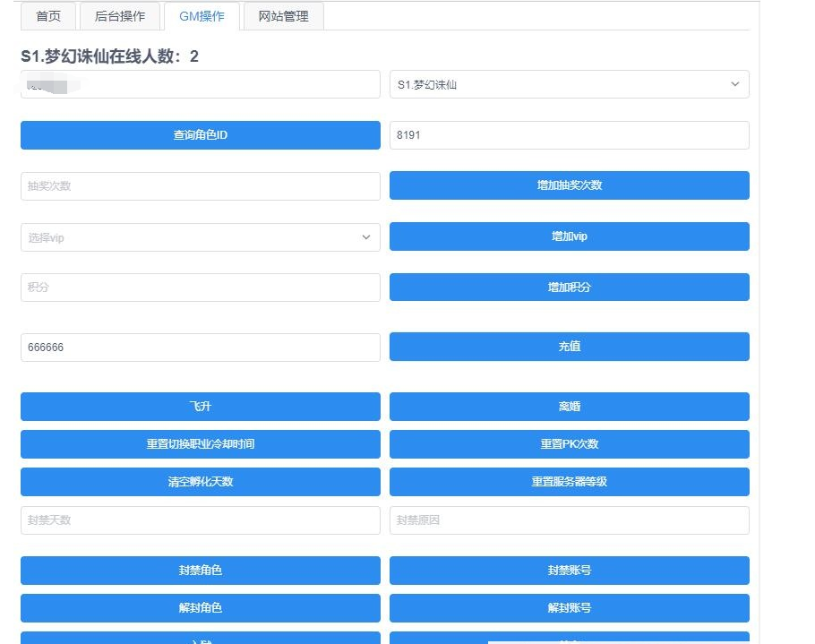Click the 封禁角色 button
The width and height of the screenshot is (815, 644).
(x=200, y=571)
